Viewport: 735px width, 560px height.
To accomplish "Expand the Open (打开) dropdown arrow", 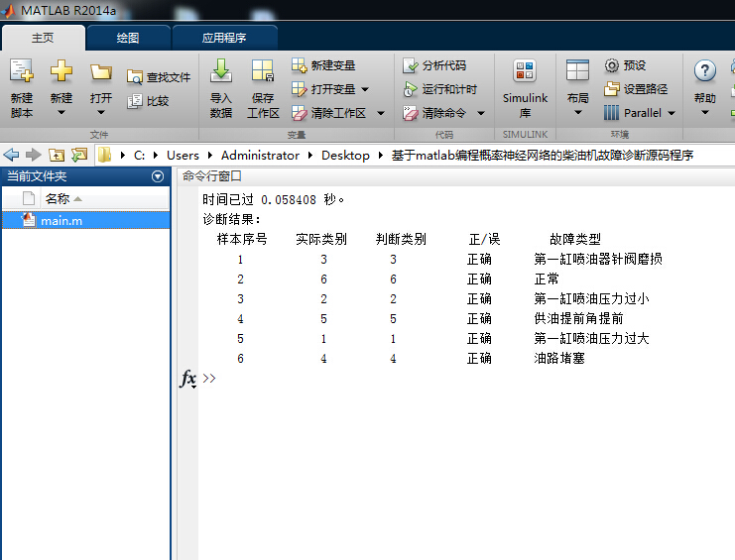I will [x=101, y=112].
